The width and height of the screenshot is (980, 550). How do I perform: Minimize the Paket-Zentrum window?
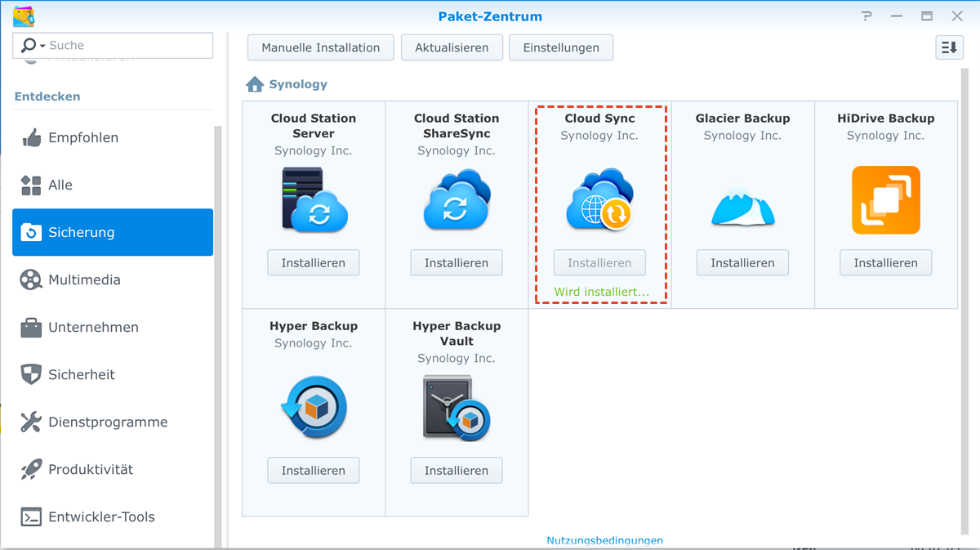coord(897,16)
